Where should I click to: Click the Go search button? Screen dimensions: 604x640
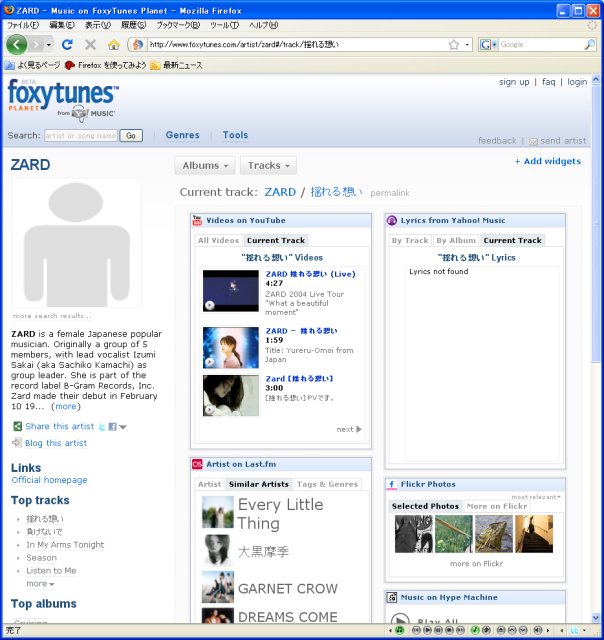coord(131,136)
